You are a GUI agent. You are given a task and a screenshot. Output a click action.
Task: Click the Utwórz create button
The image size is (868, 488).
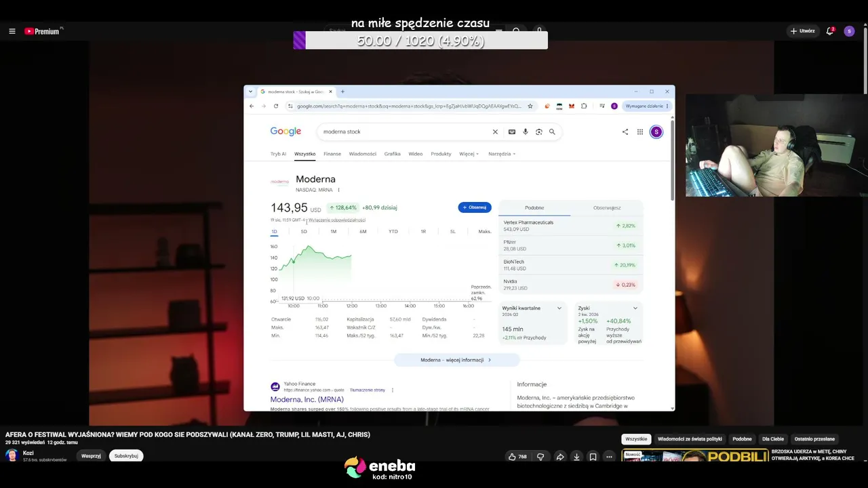tap(802, 31)
